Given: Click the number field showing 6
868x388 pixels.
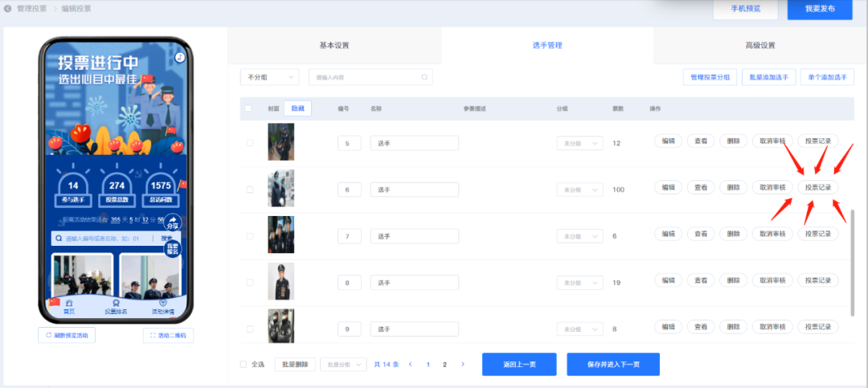Looking at the screenshot, I should click(350, 190).
